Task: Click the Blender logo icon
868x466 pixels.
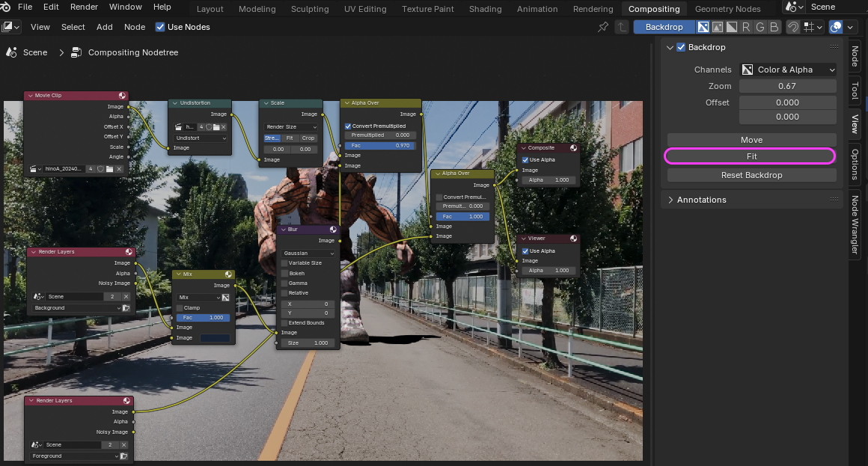Action: pos(7,7)
